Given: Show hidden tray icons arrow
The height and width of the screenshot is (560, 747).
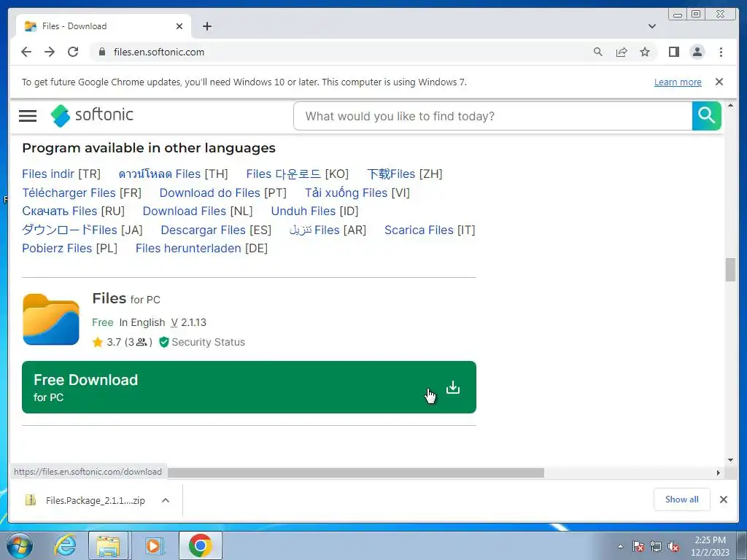Looking at the screenshot, I should (x=620, y=546).
